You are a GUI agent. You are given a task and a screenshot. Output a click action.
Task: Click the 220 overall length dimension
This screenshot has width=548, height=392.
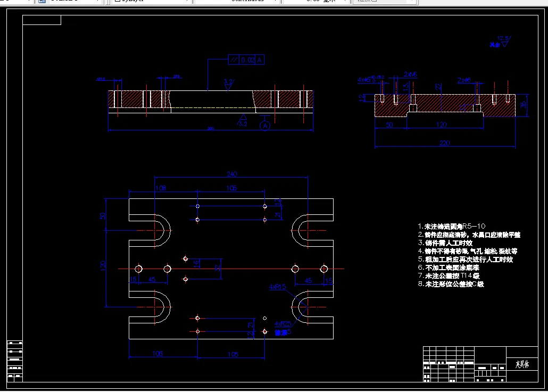(x=445, y=143)
